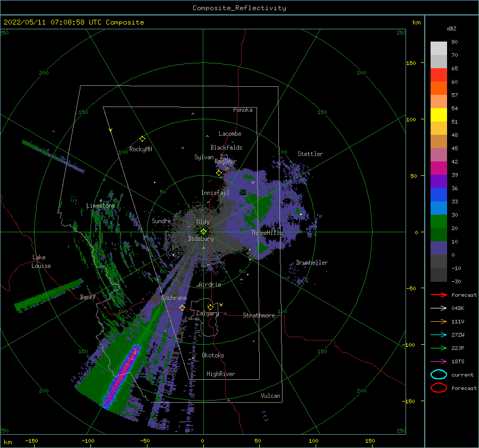Viewport: 479px width, 448px height.
Task: Click the Stettler city label
Action: (310, 154)
